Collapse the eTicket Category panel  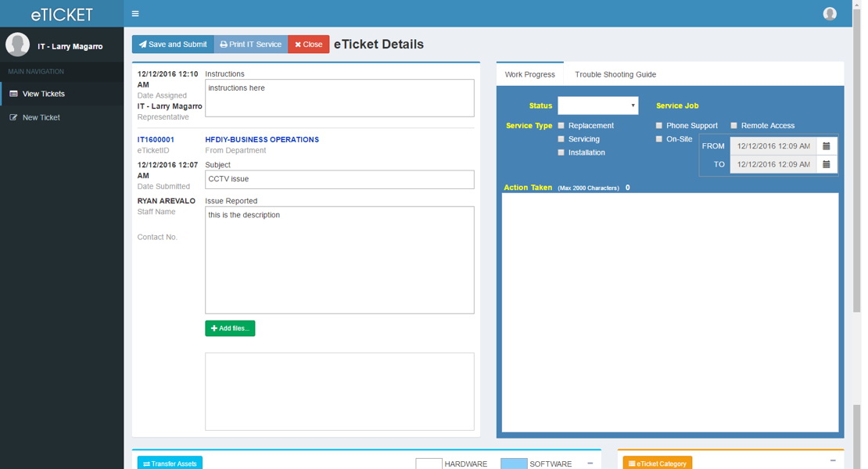[833, 461]
